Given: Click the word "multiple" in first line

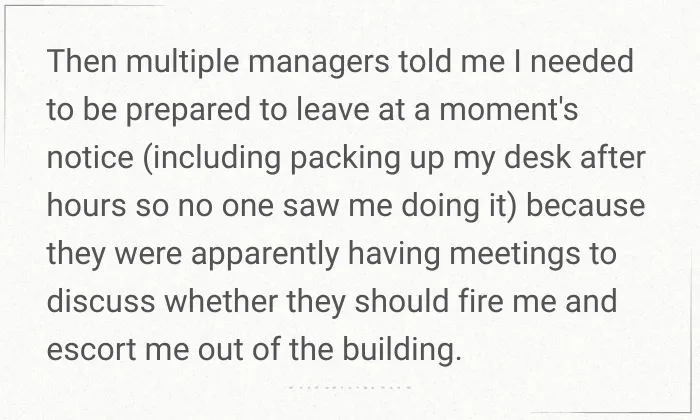Looking at the screenshot, I should (182, 62).
